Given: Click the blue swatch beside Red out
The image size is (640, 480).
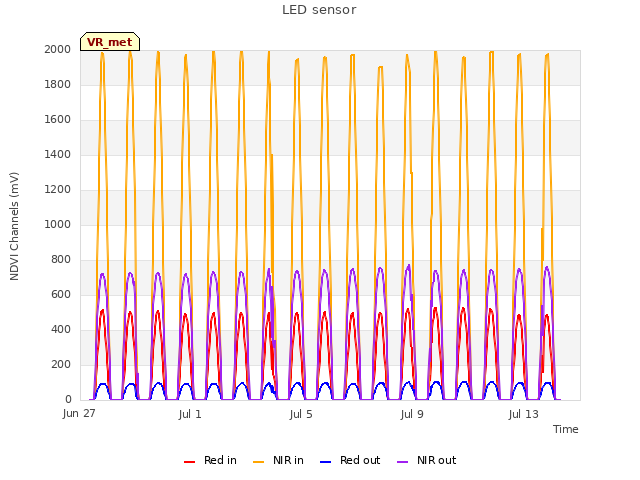Looking at the screenshot, I should coord(326,462).
